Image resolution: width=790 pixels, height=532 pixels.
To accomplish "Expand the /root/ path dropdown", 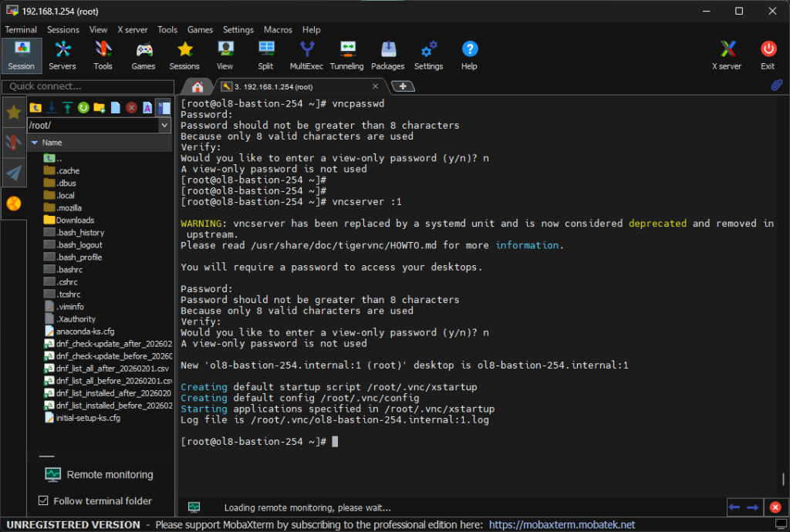I will 164,125.
